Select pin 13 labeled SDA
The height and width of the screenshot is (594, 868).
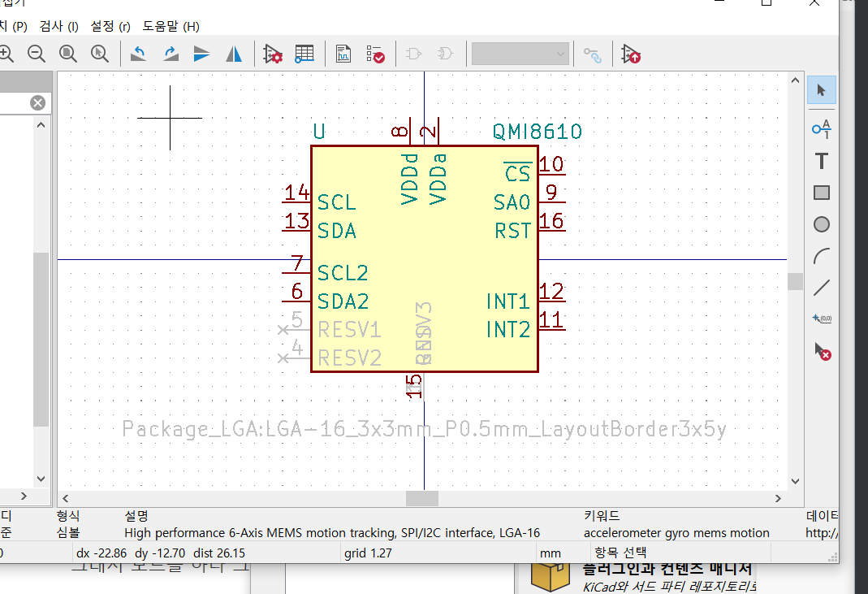296,229
